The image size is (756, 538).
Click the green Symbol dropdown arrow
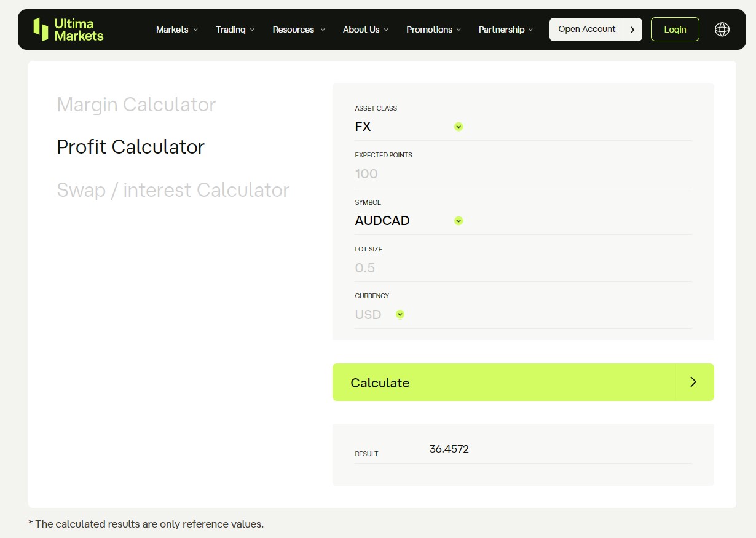click(459, 221)
